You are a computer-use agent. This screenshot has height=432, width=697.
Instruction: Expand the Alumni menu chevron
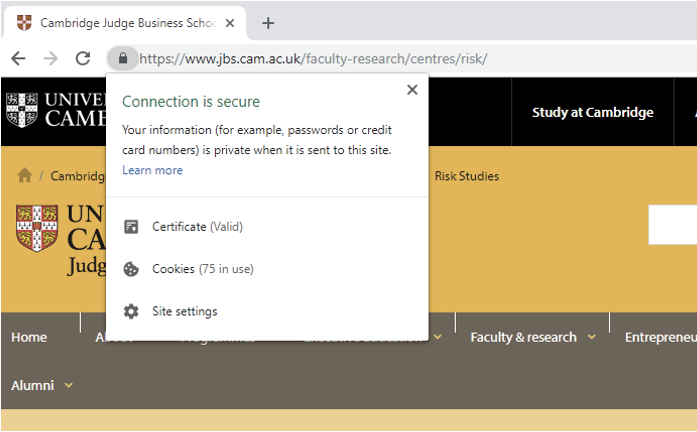68,385
